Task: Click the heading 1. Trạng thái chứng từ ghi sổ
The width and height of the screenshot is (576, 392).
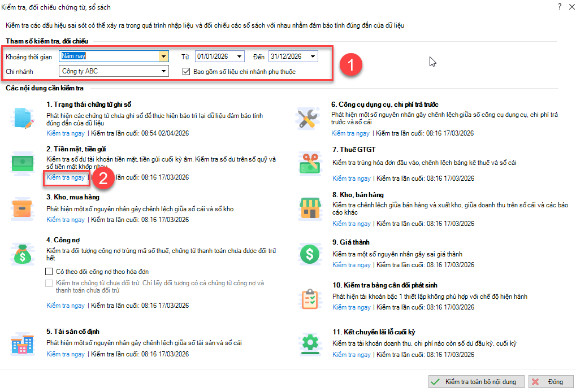Action: [89, 104]
